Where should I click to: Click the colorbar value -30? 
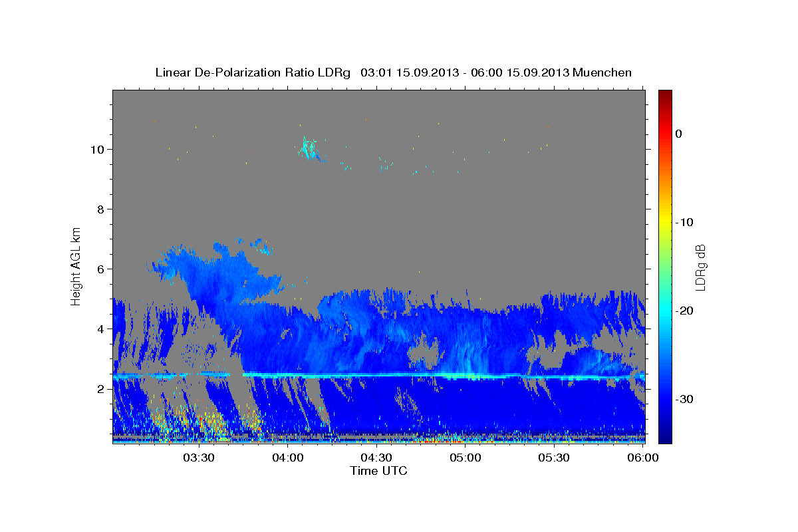tap(685, 399)
